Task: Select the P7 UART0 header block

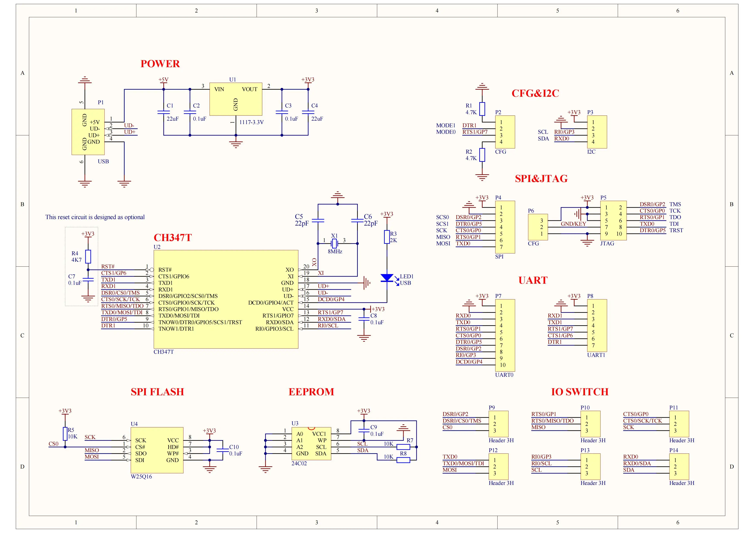Action: (505, 335)
